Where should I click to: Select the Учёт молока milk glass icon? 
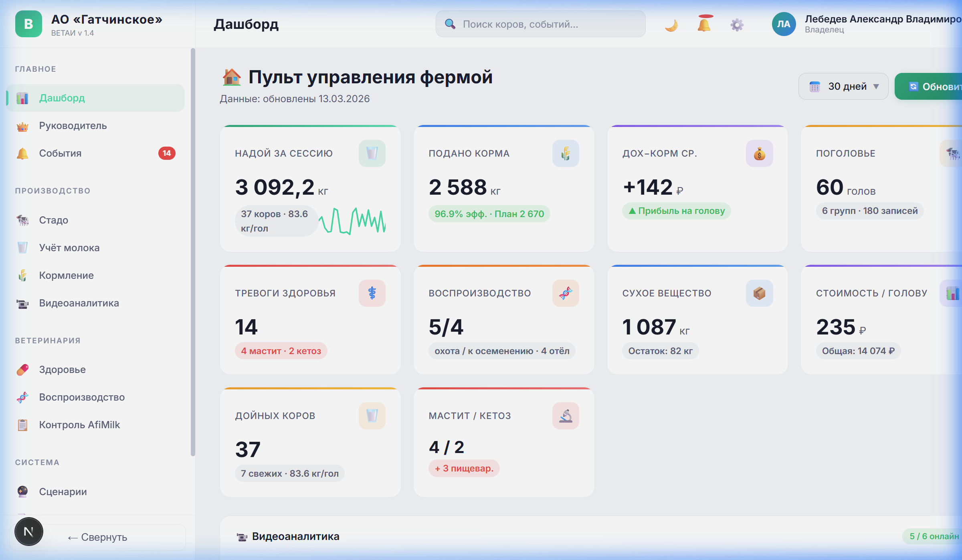(x=22, y=248)
